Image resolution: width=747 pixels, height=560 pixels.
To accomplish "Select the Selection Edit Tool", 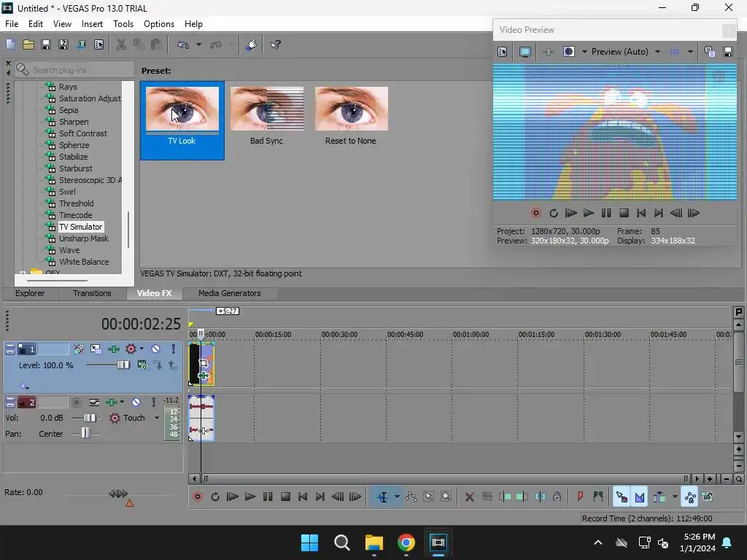I will tap(428, 497).
